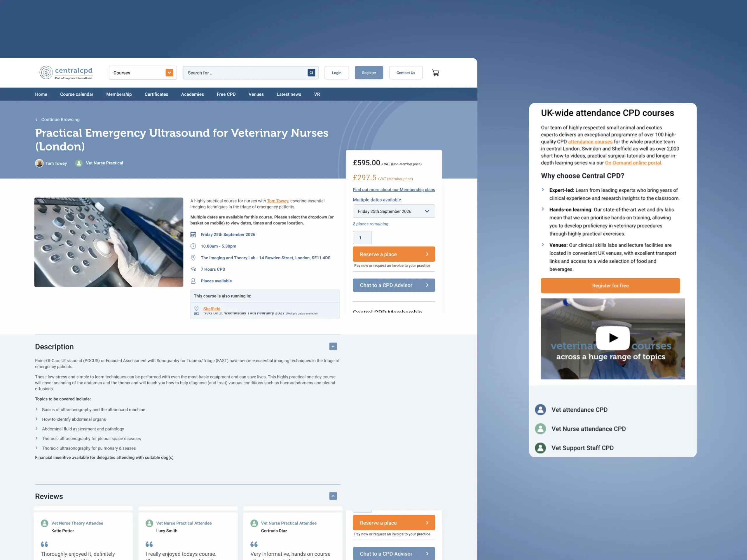
Task: Open Free CPD in the navigation bar
Action: click(226, 94)
